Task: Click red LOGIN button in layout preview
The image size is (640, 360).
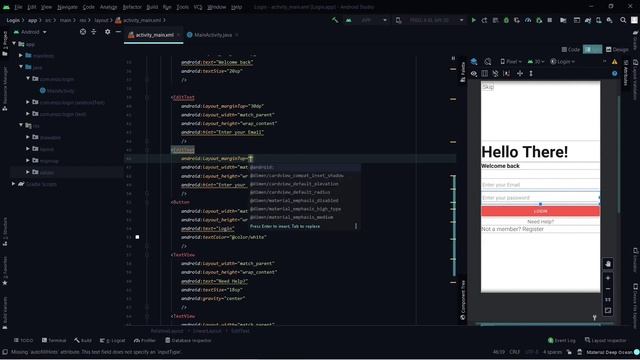Action: (540, 211)
